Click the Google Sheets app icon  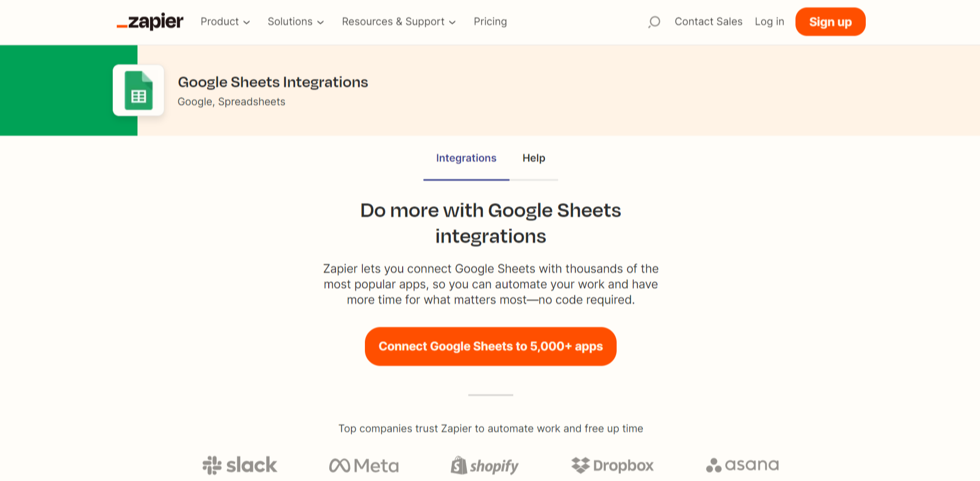[x=138, y=90]
